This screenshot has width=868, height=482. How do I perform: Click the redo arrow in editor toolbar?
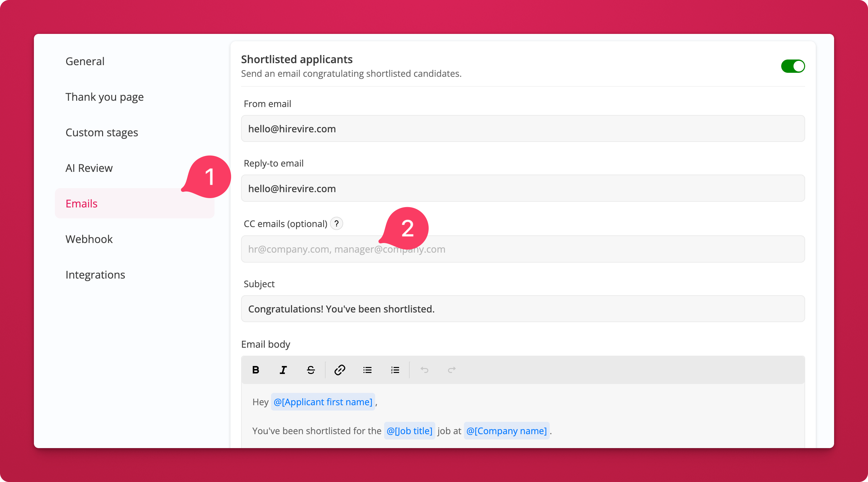(452, 370)
